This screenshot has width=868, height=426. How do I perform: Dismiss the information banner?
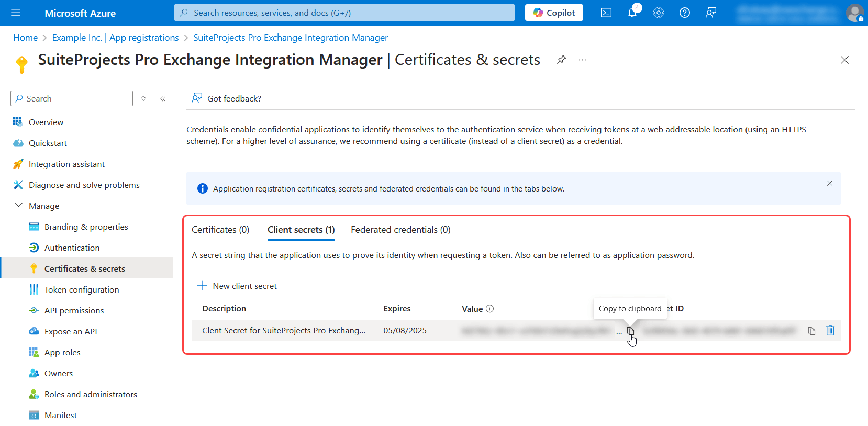(x=830, y=183)
